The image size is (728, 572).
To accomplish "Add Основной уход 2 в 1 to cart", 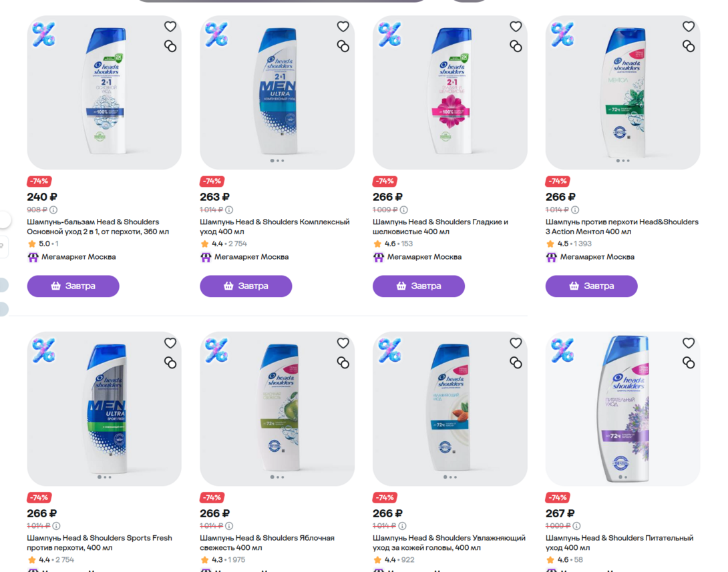I will 73,286.
